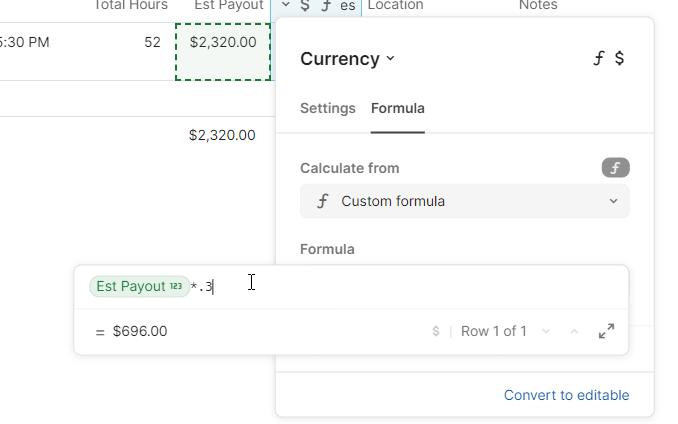
Task: Go to next row with down chevron
Action: [546, 331]
